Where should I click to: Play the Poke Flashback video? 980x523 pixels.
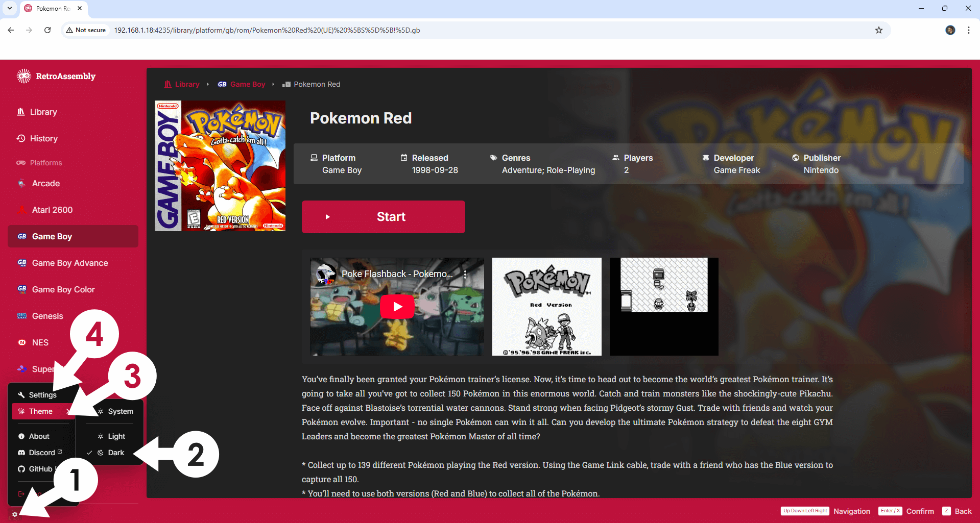click(x=397, y=307)
